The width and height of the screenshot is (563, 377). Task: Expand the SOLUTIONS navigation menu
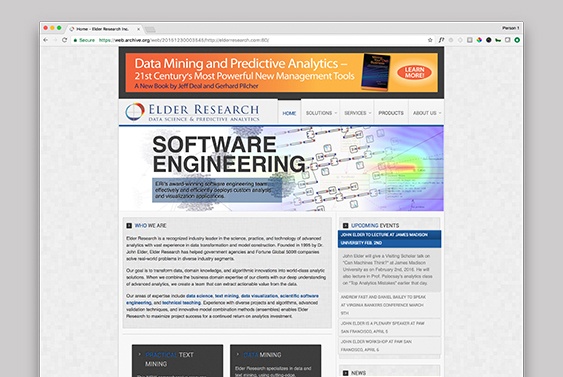(x=321, y=113)
